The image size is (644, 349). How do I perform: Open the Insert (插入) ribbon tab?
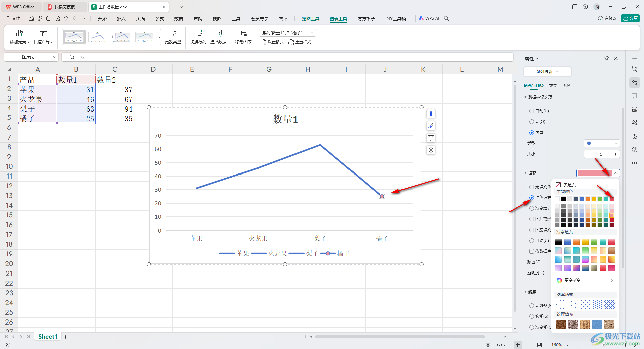click(121, 19)
